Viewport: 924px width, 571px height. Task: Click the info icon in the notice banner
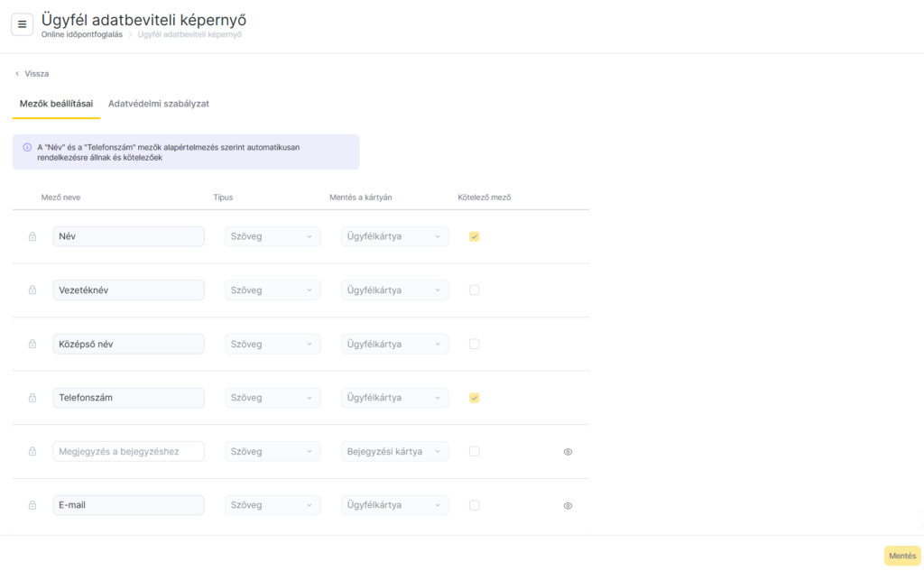click(27, 146)
